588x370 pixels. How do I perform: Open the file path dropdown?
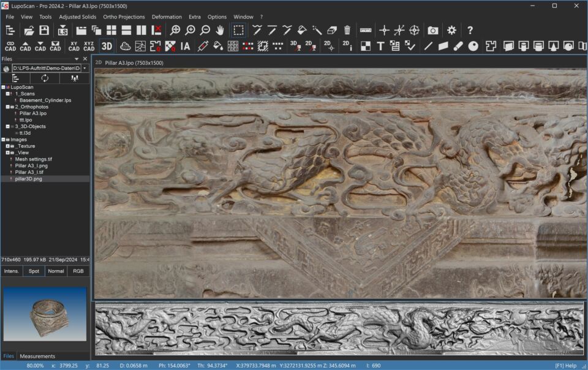click(x=85, y=69)
